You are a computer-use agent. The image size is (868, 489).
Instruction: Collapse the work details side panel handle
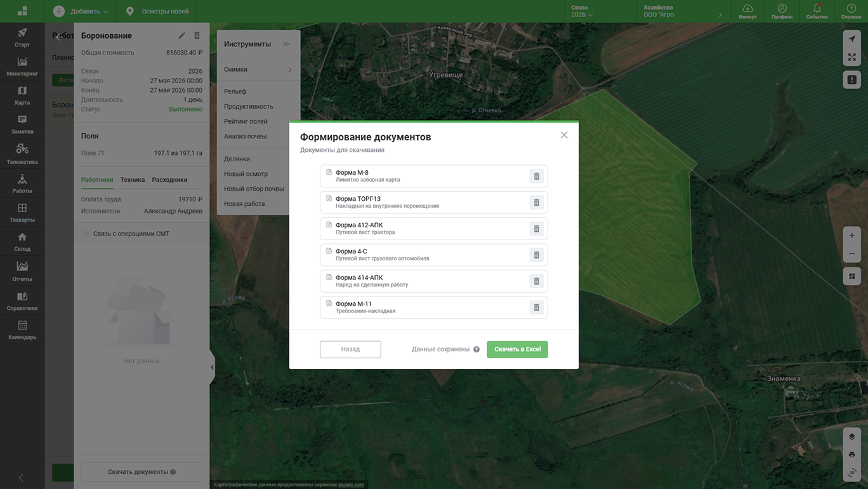click(212, 367)
